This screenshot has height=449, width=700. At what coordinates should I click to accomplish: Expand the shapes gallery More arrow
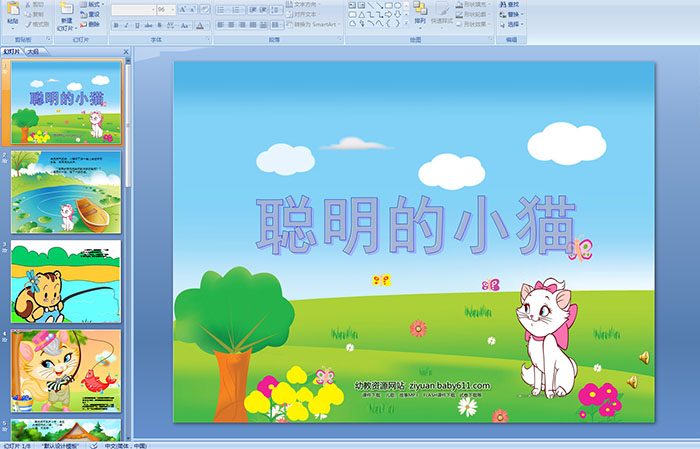(x=406, y=24)
